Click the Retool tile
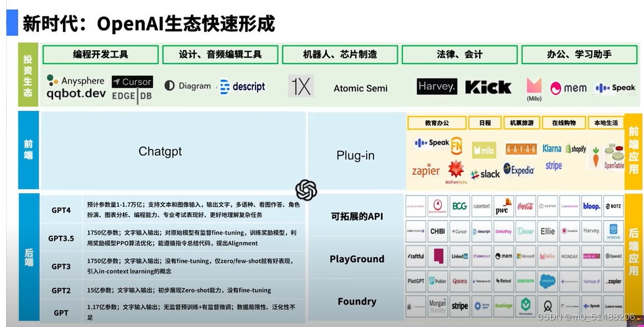The height and width of the screenshot is (327, 644). [x=504, y=281]
